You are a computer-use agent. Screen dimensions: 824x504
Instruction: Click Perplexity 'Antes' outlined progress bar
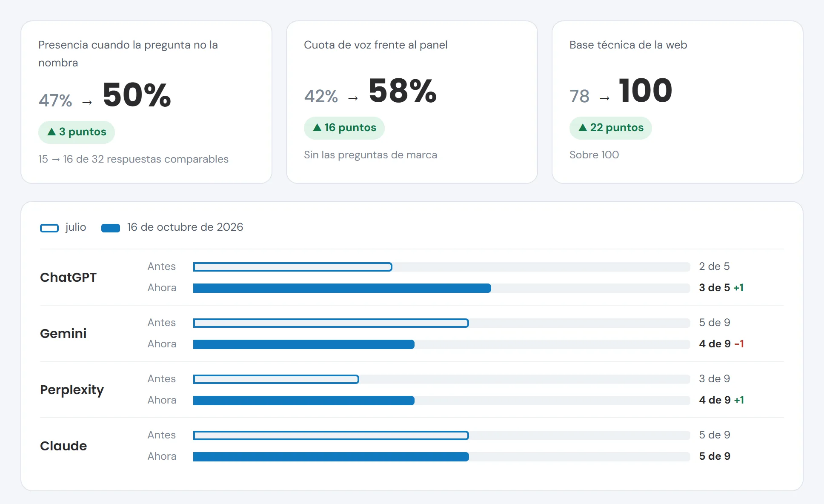(x=276, y=379)
